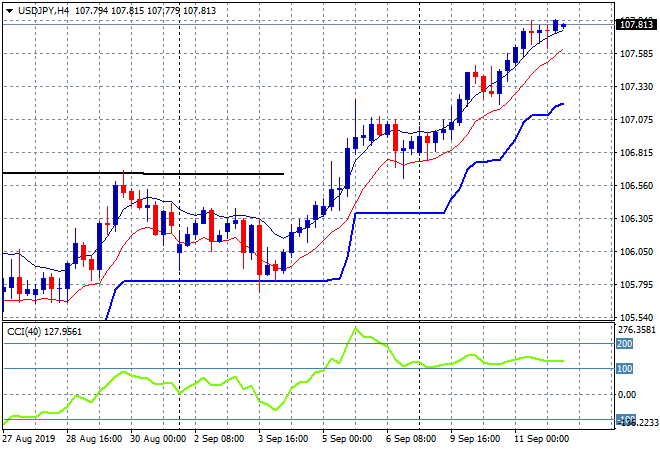Click the 27 Aug 2019 date label
This screenshot has height=450, width=660.
coord(28,439)
